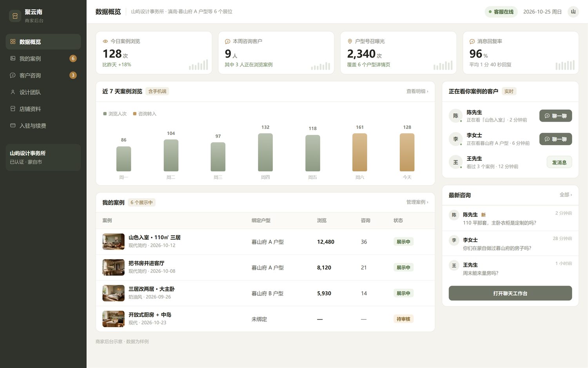Open 陈先生's inquiry about 主卧衣柜
Viewport: 588px width, 368px height.
(510, 219)
